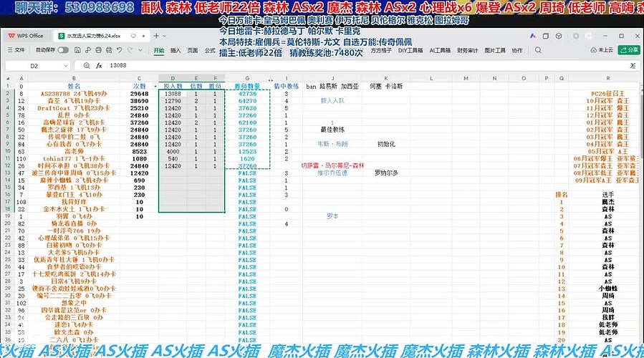Click the 排名 header cell in column Q
Image resolution: width=644 pixels, height=358 pixels.
click(x=562, y=195)
